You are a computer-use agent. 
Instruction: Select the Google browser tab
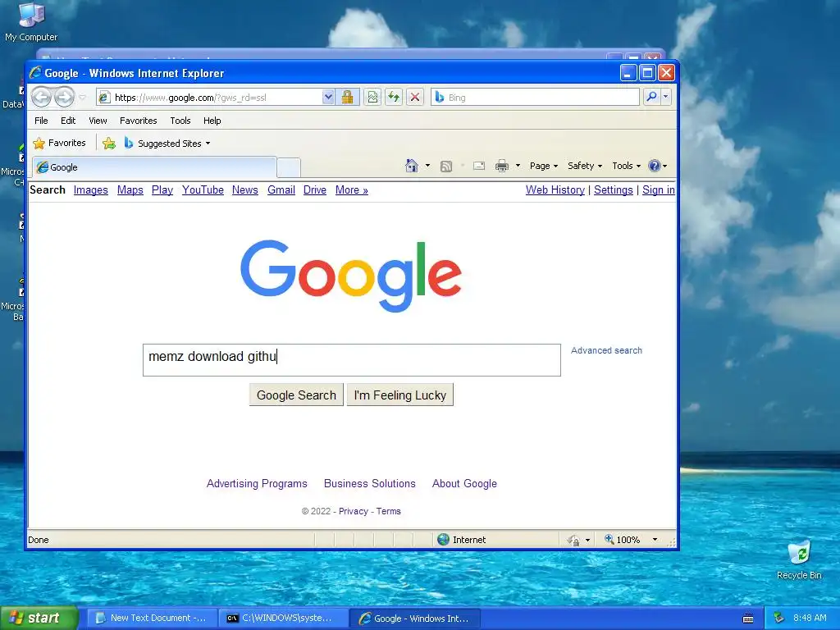[154, 167]
